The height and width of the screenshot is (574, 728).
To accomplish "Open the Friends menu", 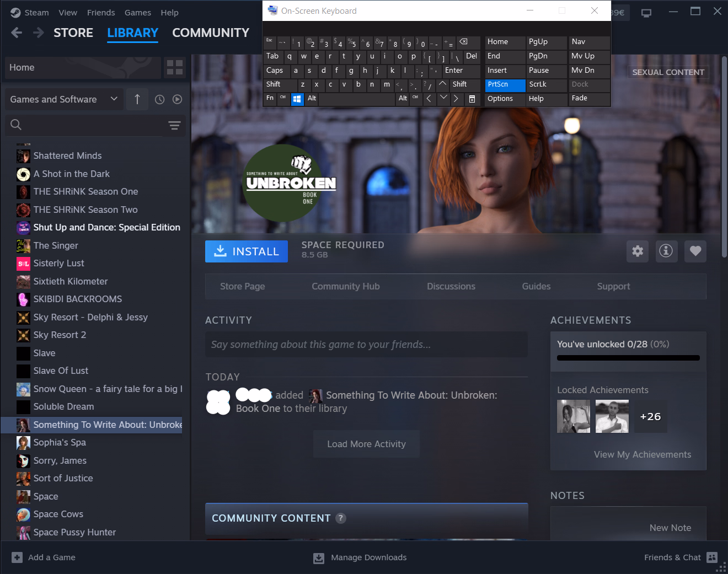I will tap(101, 12).
